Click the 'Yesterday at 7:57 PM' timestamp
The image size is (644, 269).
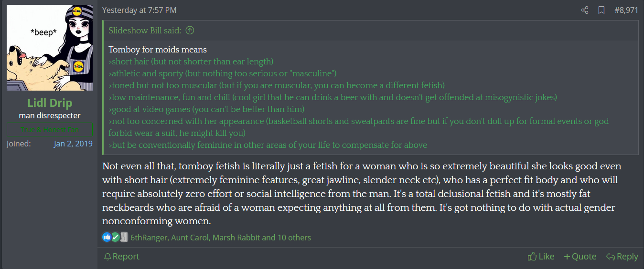(139, 10)
